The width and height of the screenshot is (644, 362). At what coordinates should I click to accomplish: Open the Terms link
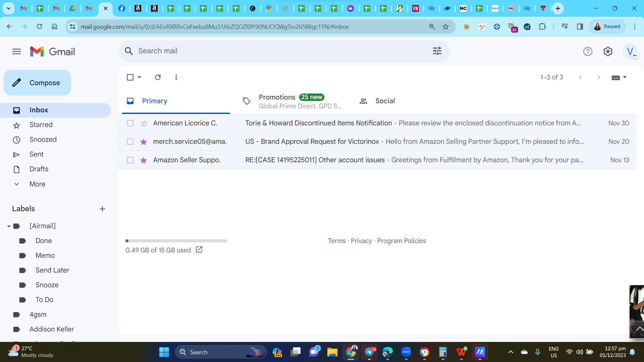tap(337, 241)
